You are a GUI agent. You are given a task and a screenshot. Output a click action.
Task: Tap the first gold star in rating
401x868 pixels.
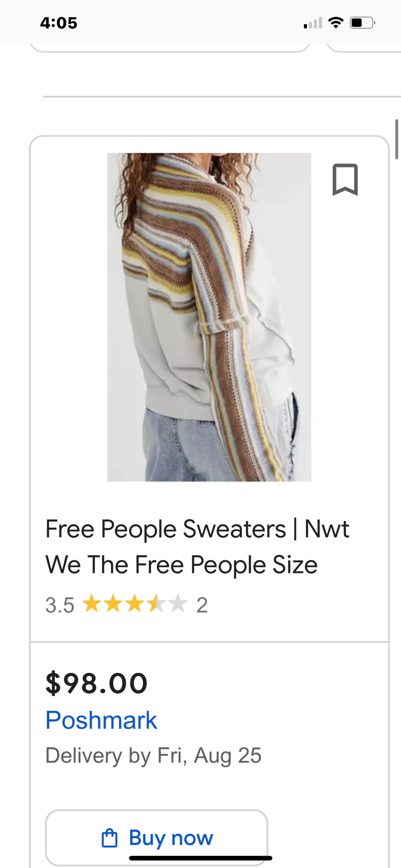(91, 603)
